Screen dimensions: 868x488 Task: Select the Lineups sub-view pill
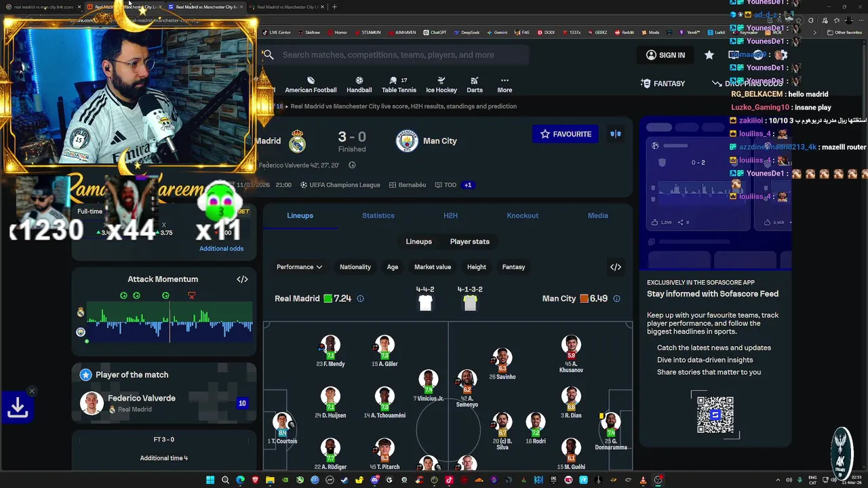click(x=419, y=242)
